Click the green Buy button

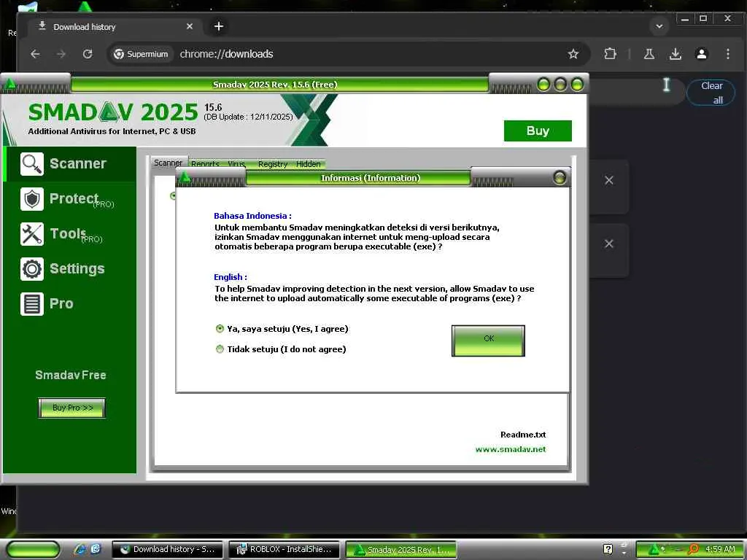(x=538, y=131)
